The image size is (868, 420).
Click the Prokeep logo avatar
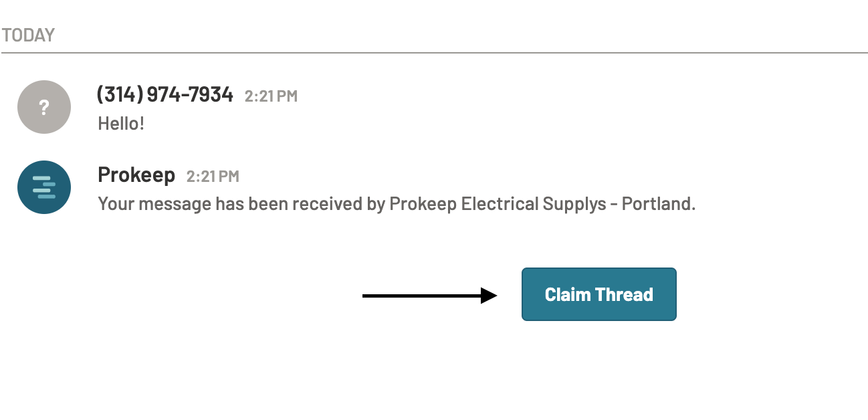pyautogui.click(x=44, y=187)
